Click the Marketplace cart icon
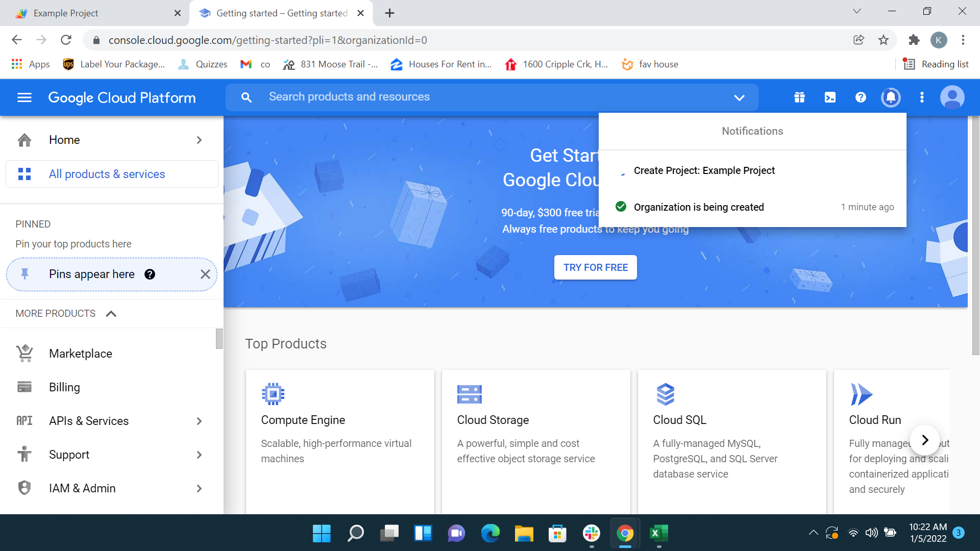The width and height of the screenshot is (980, 551). (x=24, y=354)
